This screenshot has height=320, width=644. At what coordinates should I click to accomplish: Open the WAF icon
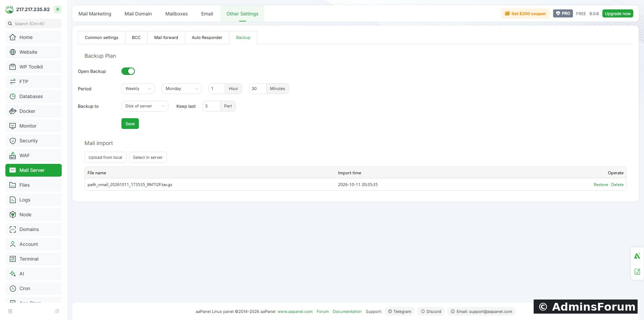pos(13,155)
